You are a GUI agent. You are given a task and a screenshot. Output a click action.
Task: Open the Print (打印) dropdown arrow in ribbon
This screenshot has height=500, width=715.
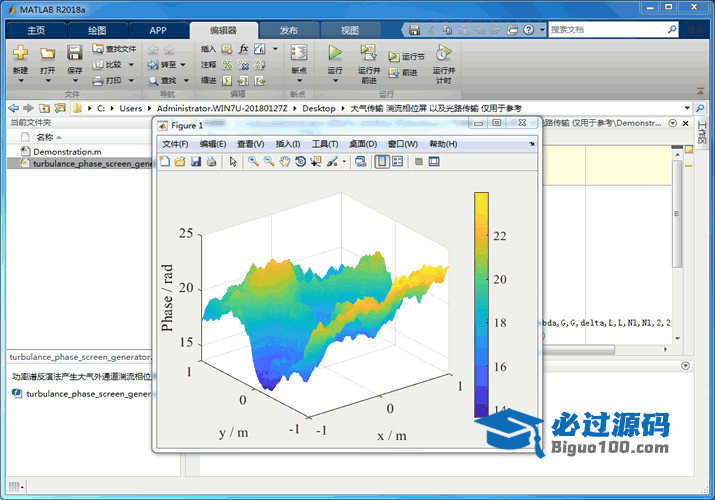pyautogui.click(x=131, y=81)
